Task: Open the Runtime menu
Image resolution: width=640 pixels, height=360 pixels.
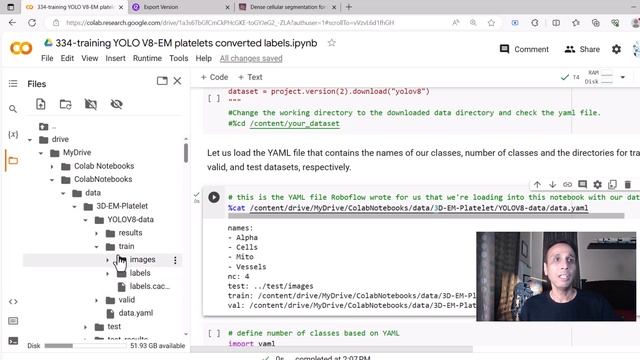Action: click(147, 58)
